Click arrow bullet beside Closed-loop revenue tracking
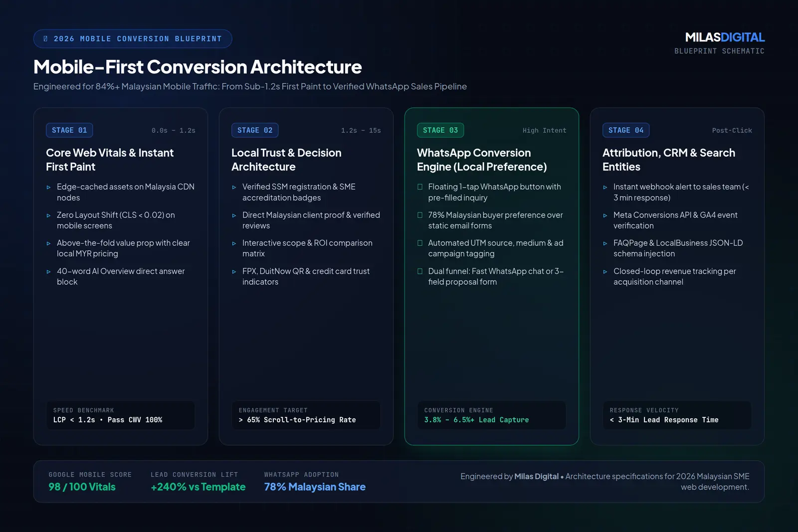 (605, 272)
